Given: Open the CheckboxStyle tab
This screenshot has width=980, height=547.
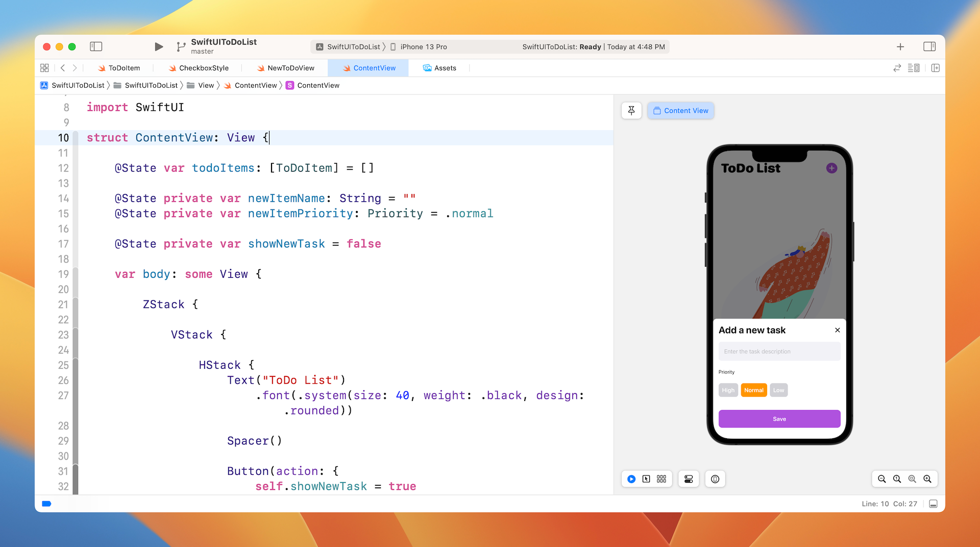Looking at the screenshot, I should [203, 68].
